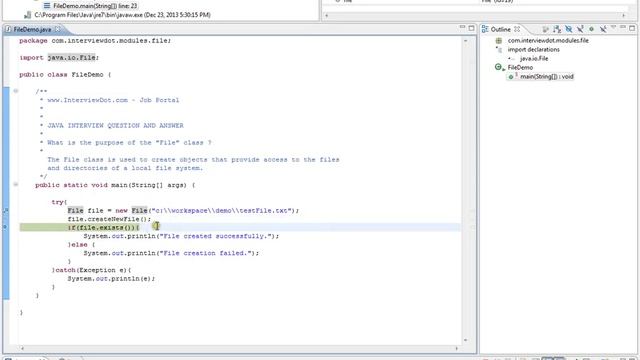Minimize the editor area
The width and height of the screenshot is (640, 360).
[x=462, y=27]
